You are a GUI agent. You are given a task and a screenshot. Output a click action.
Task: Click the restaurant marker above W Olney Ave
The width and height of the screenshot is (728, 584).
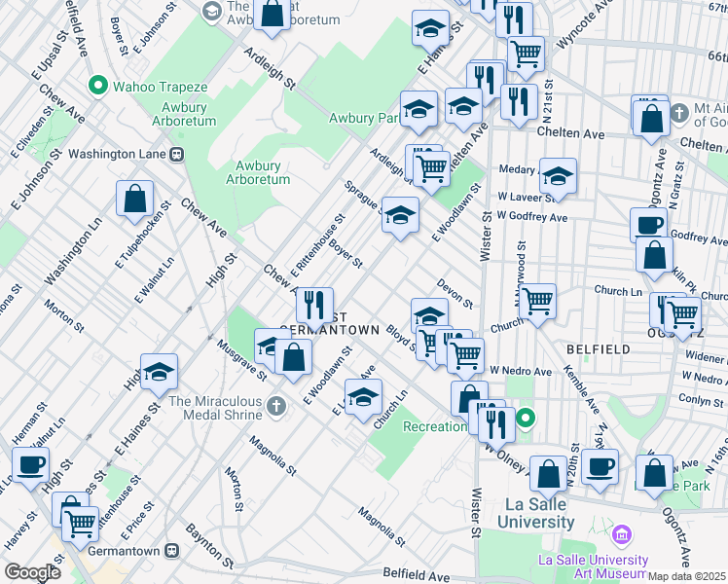pos(496,426)
